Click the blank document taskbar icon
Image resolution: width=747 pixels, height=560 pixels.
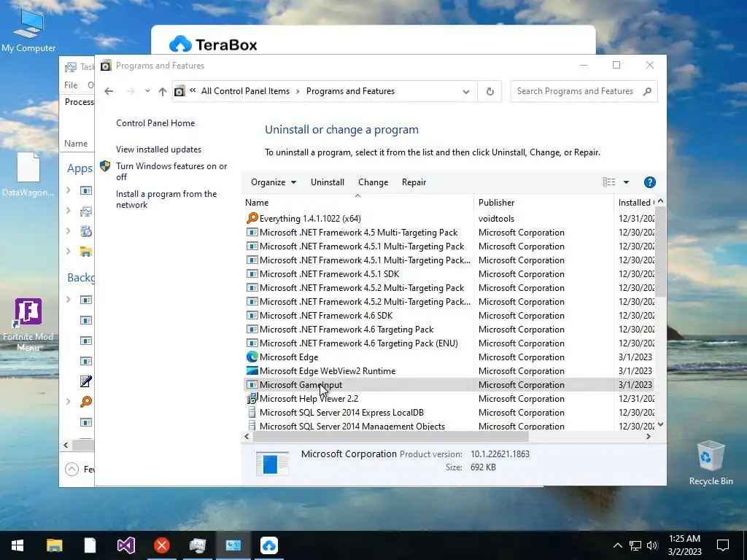click(90, 545)
